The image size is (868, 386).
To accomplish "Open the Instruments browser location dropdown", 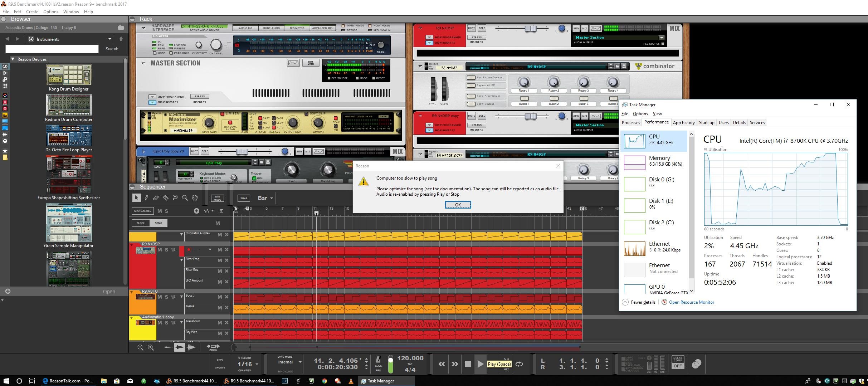I will pyautogui.click(x=70, y=39).
